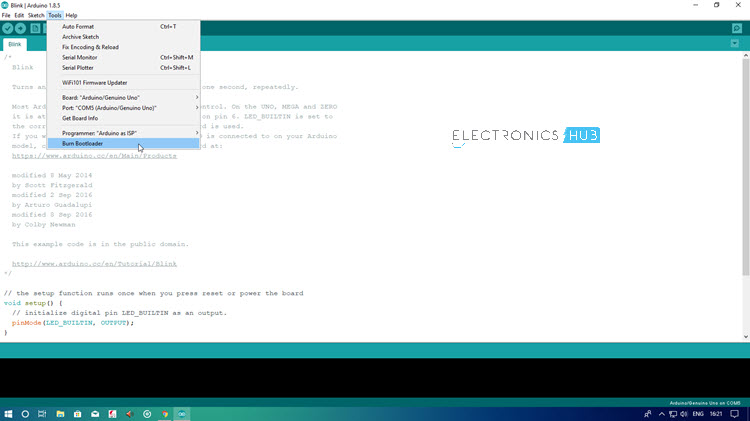Open Task View on the taskbar
The width and height of the screenshot is (750, 421).
(42, 414)
